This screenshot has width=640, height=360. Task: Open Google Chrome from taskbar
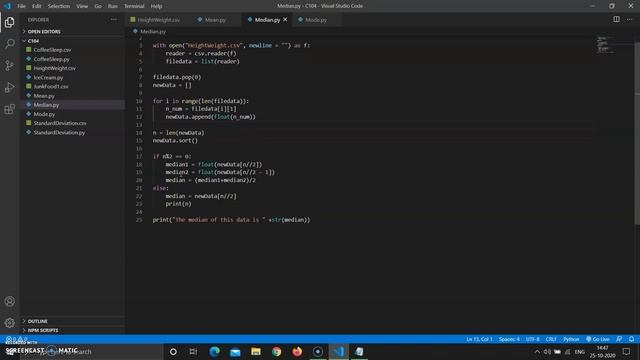pyautogui.click(x=276, y=351)
